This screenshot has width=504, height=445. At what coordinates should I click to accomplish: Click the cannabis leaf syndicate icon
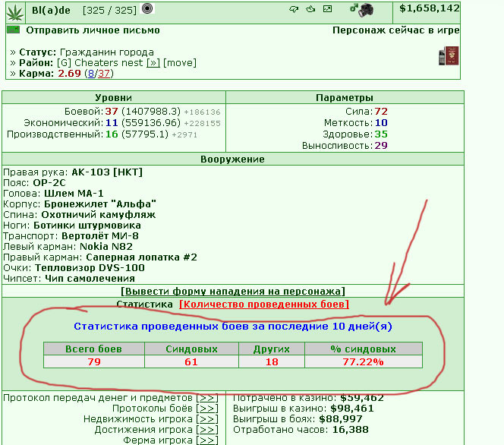[14, 13]
